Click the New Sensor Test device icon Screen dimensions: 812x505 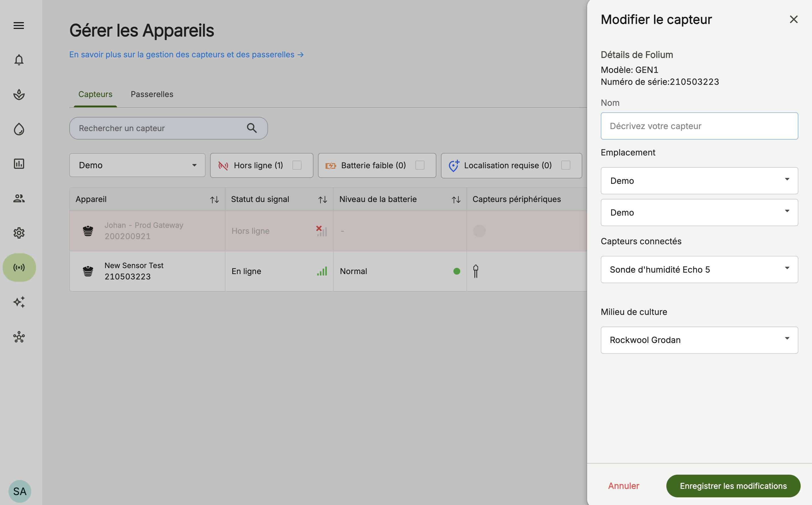(x=88, y=271)
